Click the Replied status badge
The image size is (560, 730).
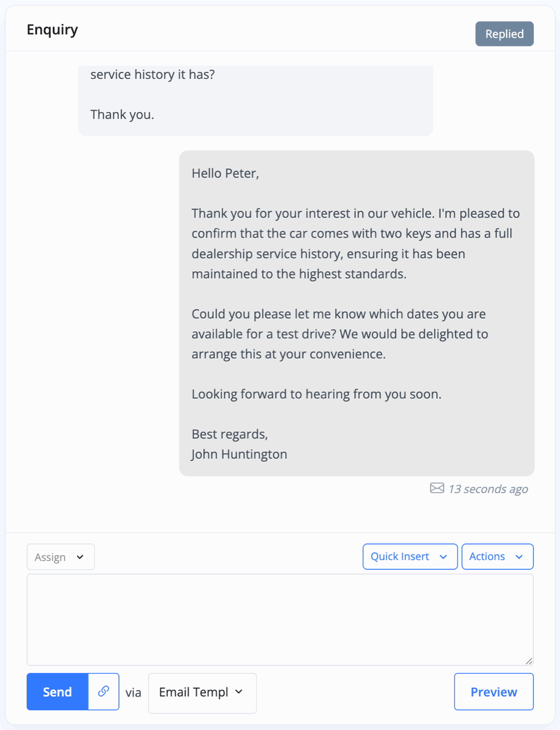point(504,34)
